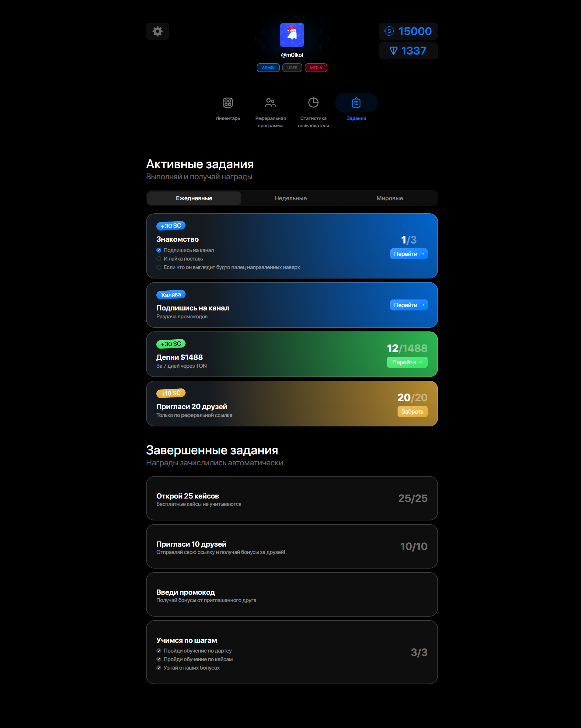This screenshot has height=728, width=581.
Task: Click the Реферальная программа label
Action: coord(271,122)
